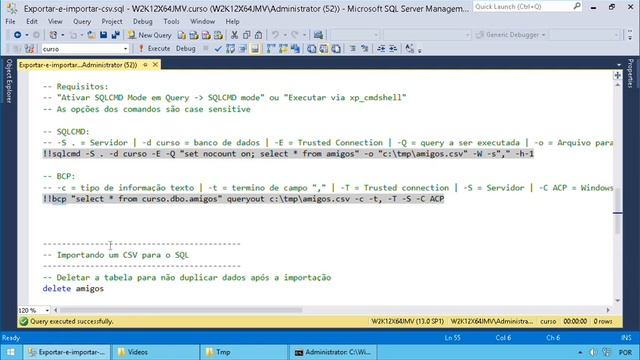Click the Query Options icon
Image resolution: width=640 pixels, height=360 pixels.
coord(242,49)
